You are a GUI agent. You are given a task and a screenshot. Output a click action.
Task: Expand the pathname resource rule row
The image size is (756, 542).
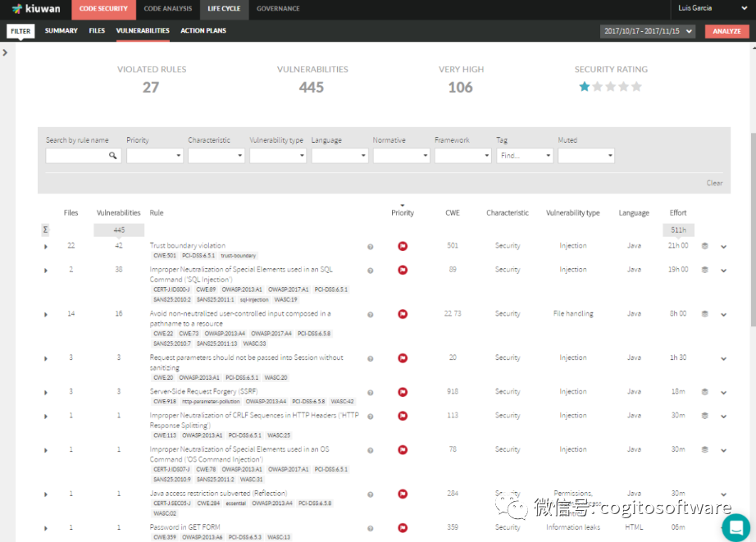pyautogui.click(x=46, y=314)
